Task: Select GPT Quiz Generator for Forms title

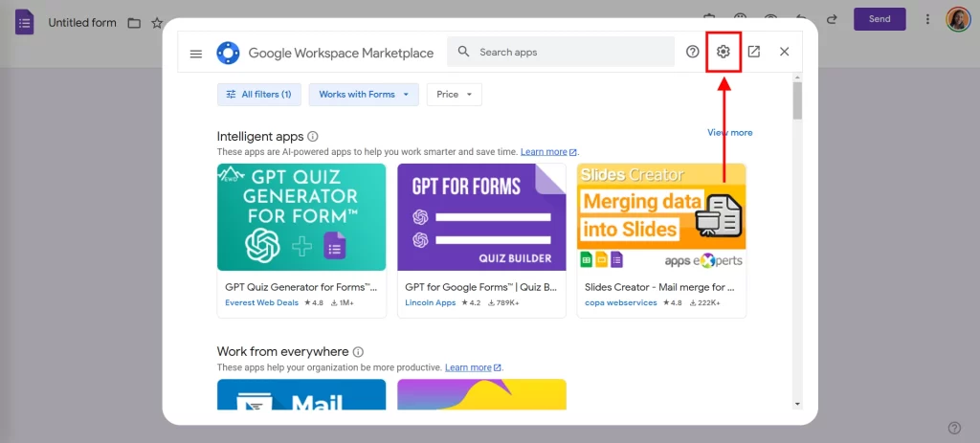Action: click(x=301, y=287)
